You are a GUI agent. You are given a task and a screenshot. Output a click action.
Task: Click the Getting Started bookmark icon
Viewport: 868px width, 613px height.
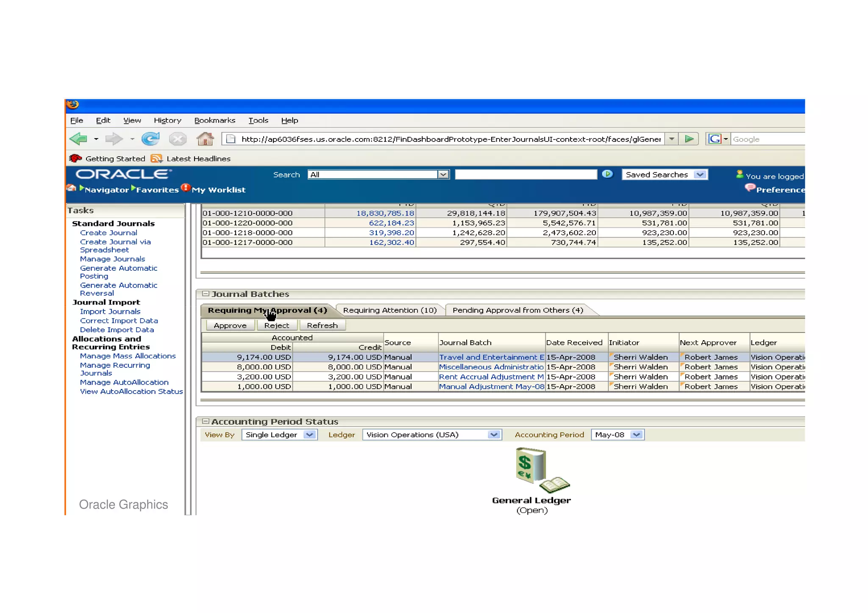coord(75,158)
